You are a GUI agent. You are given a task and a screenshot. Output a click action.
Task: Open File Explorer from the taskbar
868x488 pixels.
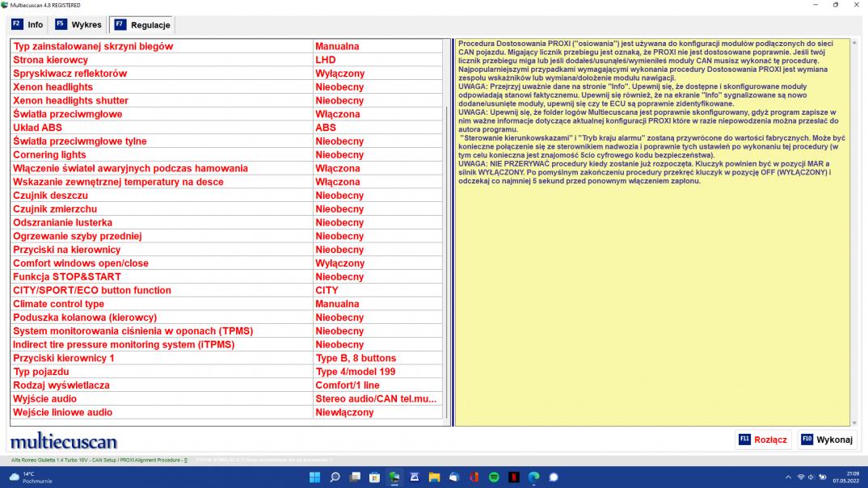click(x=434, y=477)
